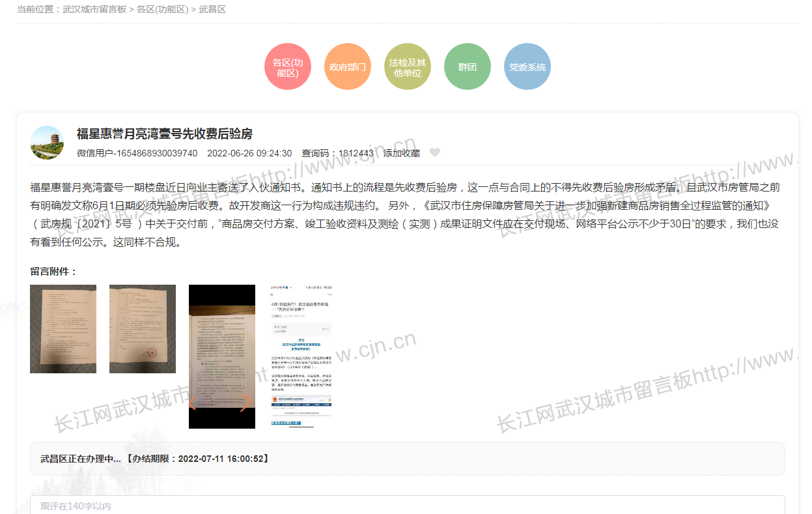View the second attachment with red stamp
This screenshot has height=514, width=812.
(x=143, y=329)
